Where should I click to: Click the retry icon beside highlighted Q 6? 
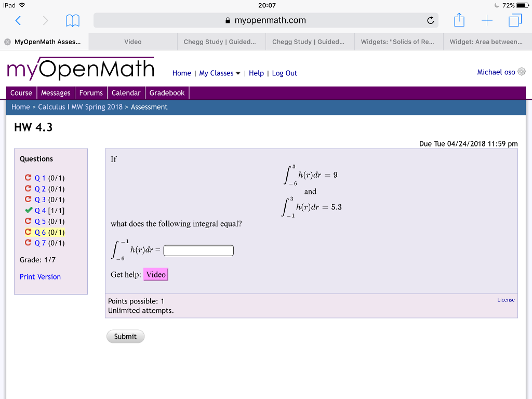(28, 232)
